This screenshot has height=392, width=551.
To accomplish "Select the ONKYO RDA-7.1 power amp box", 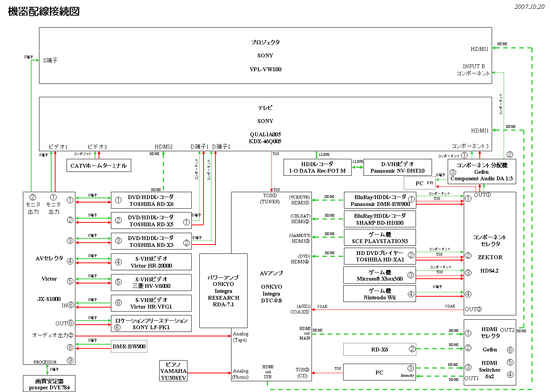I will pyautogui.click(x=223, y=291).
